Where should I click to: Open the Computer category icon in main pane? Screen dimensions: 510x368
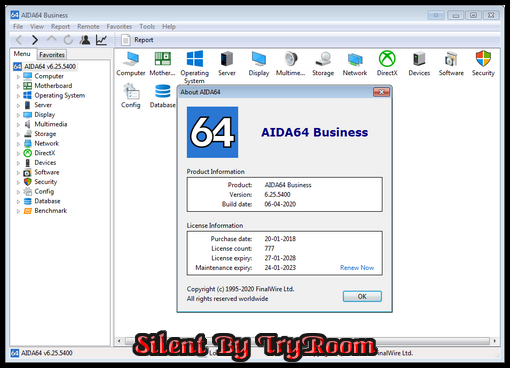coord(131,64)
